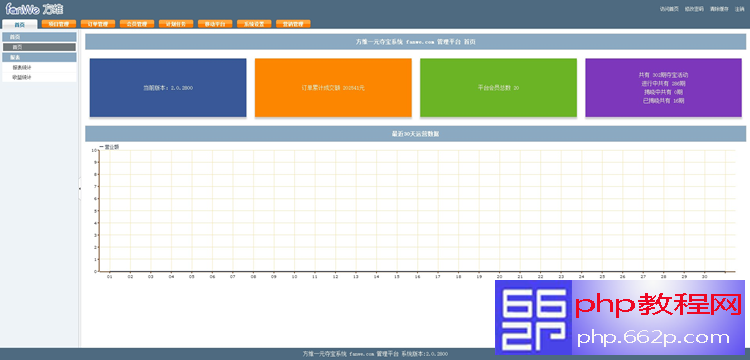Click the y-axis label 10 on chart
The image size is (750, 360).
94,150
